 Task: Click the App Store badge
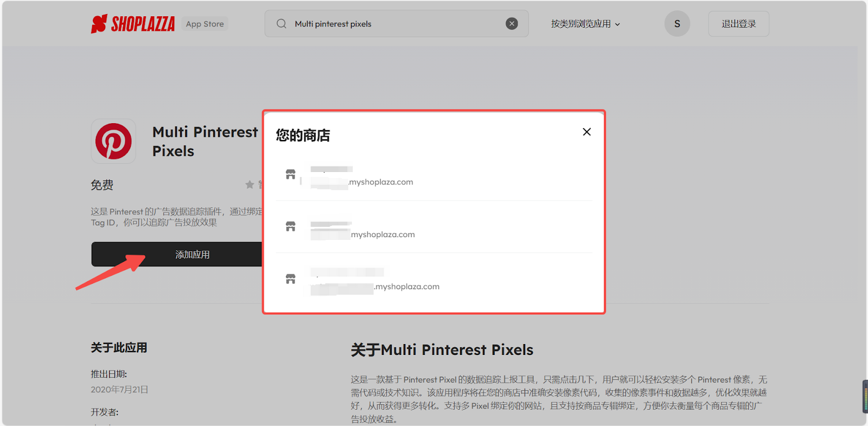(205, 24)
